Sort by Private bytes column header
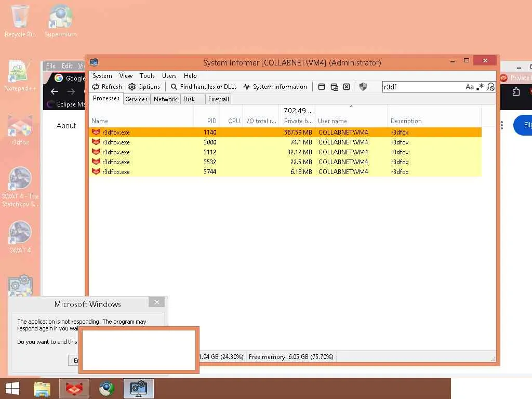Viewport: 532px width, 399px height. tap(298, 121)
